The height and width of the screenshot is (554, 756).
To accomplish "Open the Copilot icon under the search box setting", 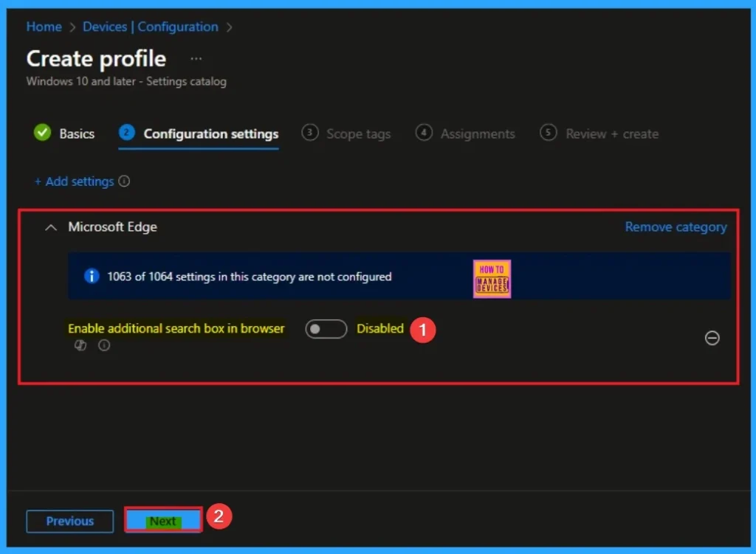I will (80, 345).
